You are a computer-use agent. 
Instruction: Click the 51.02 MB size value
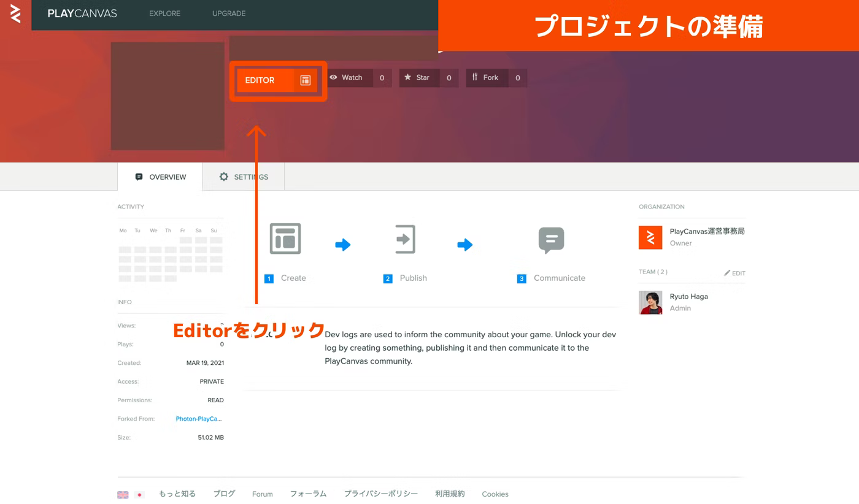210,437
